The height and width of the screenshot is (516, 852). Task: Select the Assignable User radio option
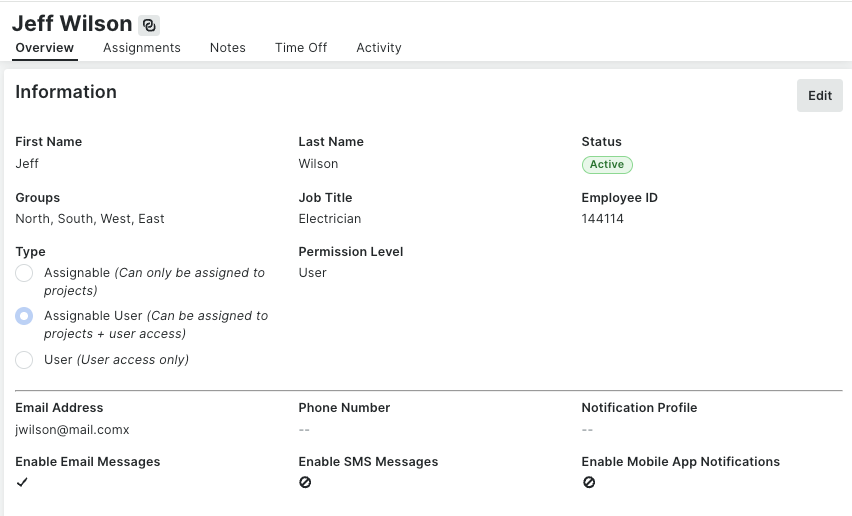(24, 316)
